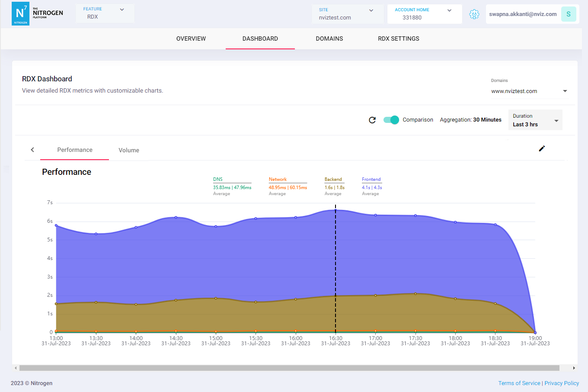Toggle DNS series in chart legend

tap(218, 179)
